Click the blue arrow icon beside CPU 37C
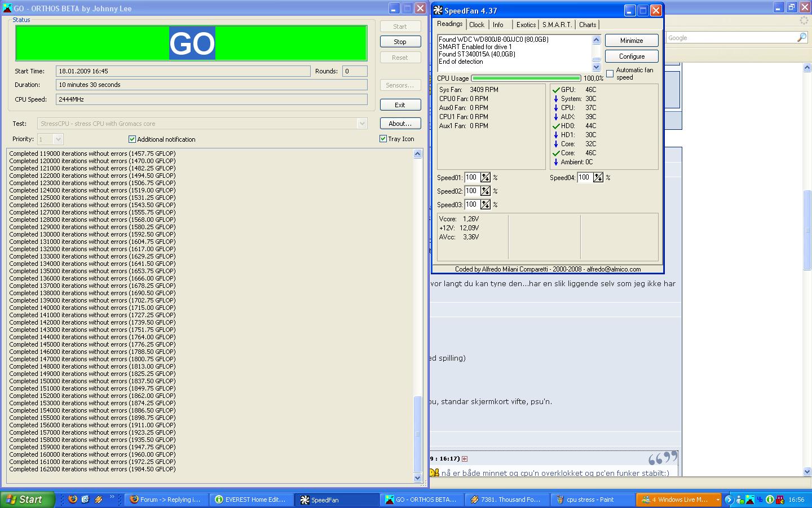Screen dimensions: 812x508 point(556,108)
